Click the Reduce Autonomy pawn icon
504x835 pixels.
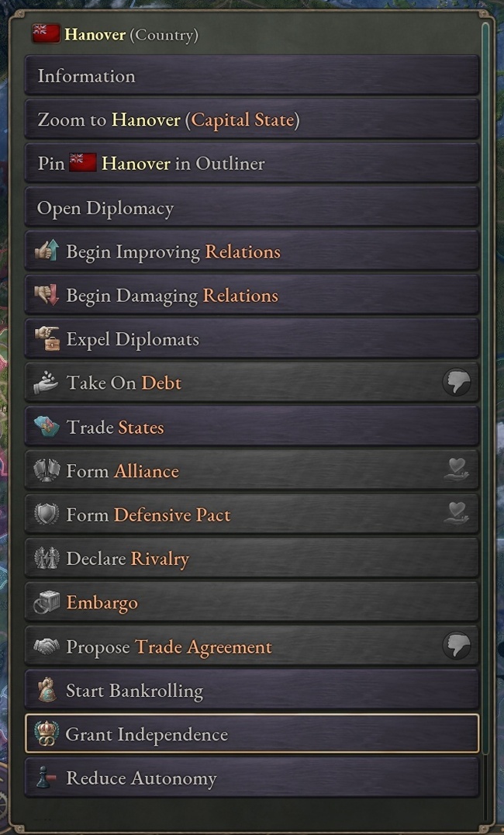(47, 778)
